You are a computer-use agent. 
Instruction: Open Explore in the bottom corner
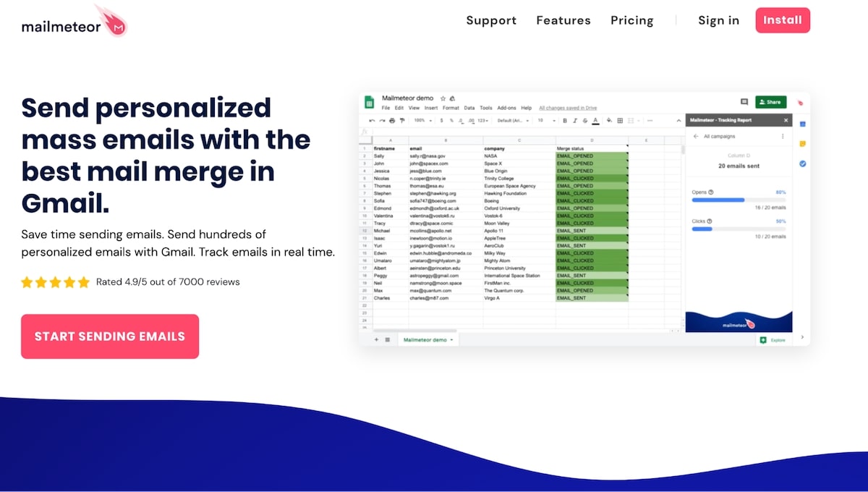[x=774, y=339]
